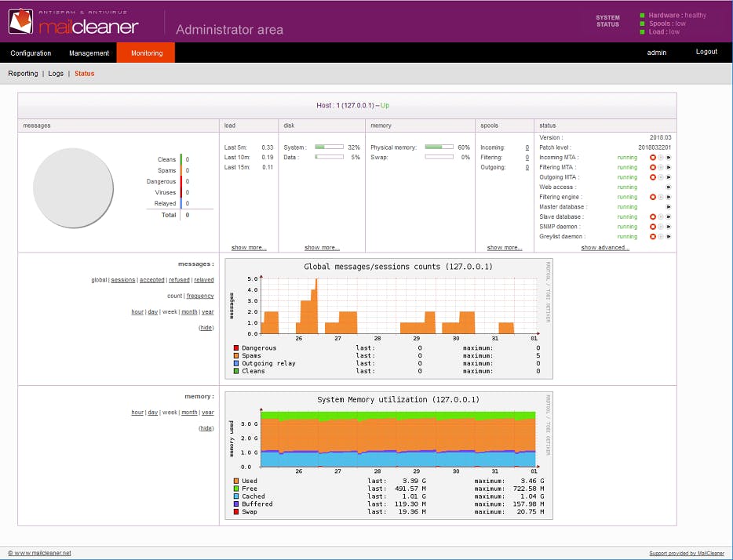Stop the SNMP daemon service

653,227
